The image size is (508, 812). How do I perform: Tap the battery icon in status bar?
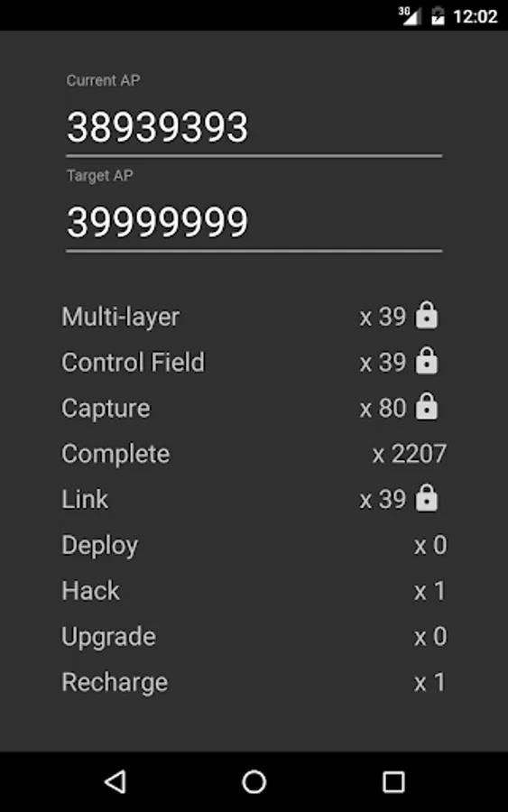pyautogui.click(x=439, y=16)
